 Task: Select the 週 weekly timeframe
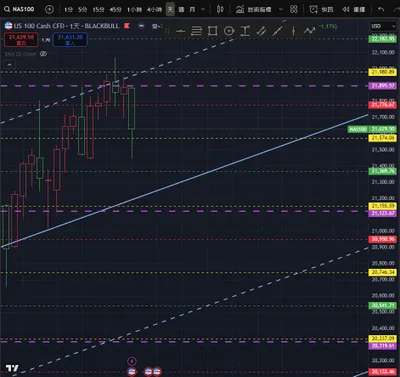click(181, 10)
